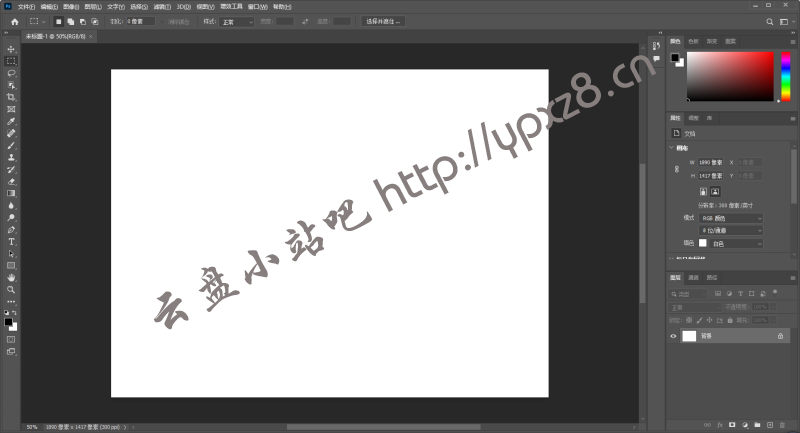Add layer style with fx icon

tap(720, 425)
